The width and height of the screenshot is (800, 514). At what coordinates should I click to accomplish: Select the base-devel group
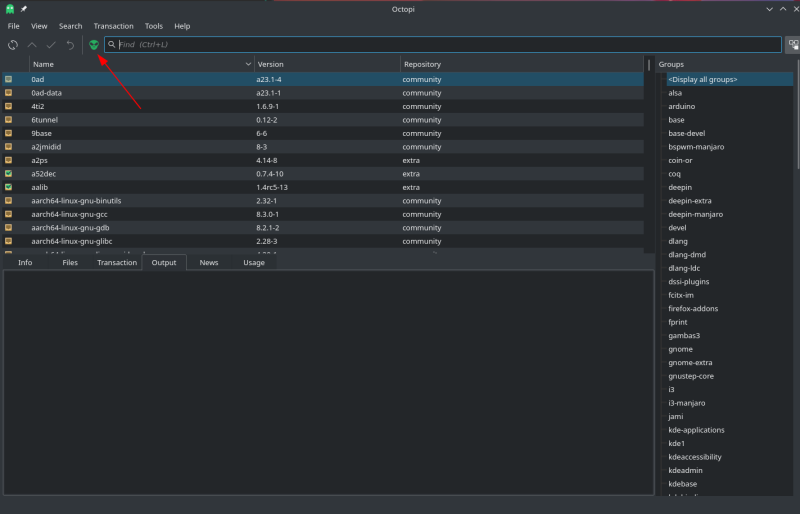(687, 133)
